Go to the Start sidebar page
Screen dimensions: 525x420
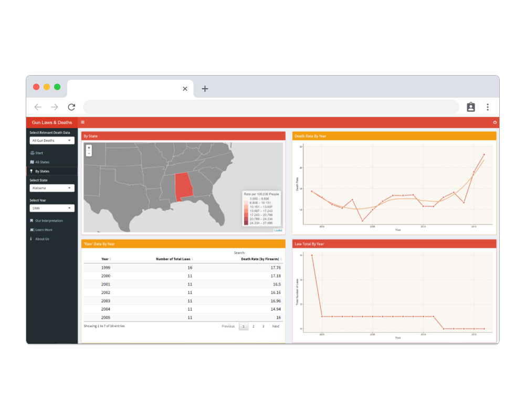pos(39,153)
